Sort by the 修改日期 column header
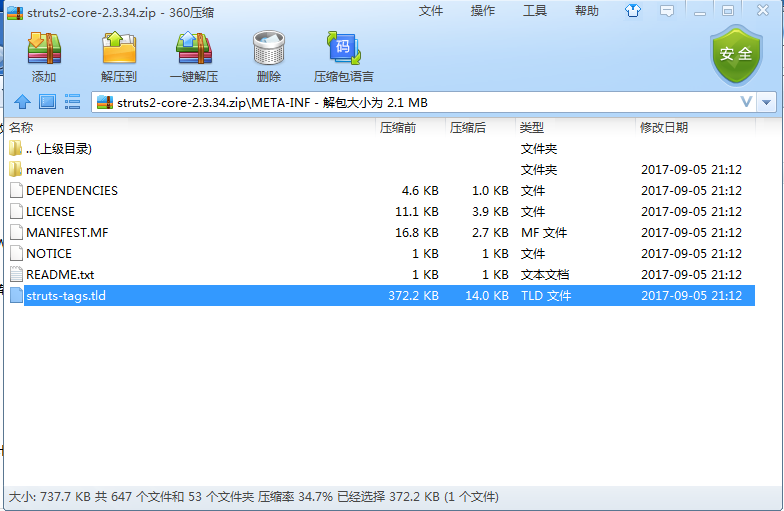The height and width of the screenshot is (511, 784). (696, 128)
